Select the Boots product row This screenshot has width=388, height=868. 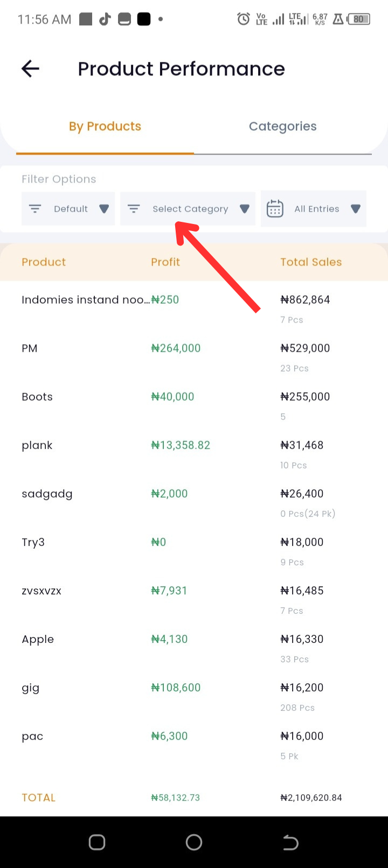pos(194,405)
